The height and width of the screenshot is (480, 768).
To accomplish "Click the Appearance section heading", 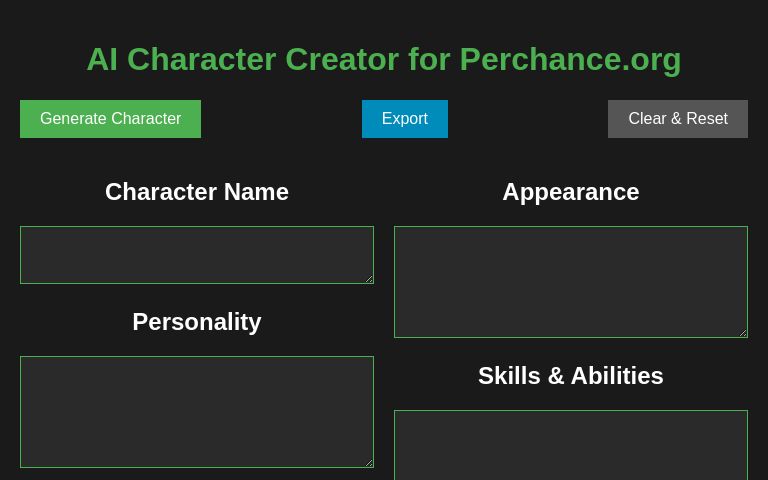I will coord(570,192).
